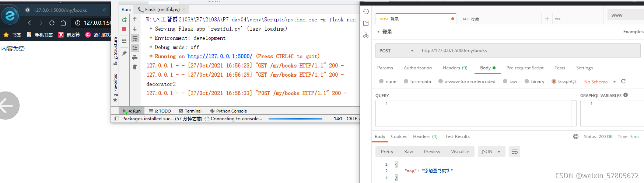Switch response view to Raw
The width and height of the screenshot is (644, 183).
[x=409, y=152]
